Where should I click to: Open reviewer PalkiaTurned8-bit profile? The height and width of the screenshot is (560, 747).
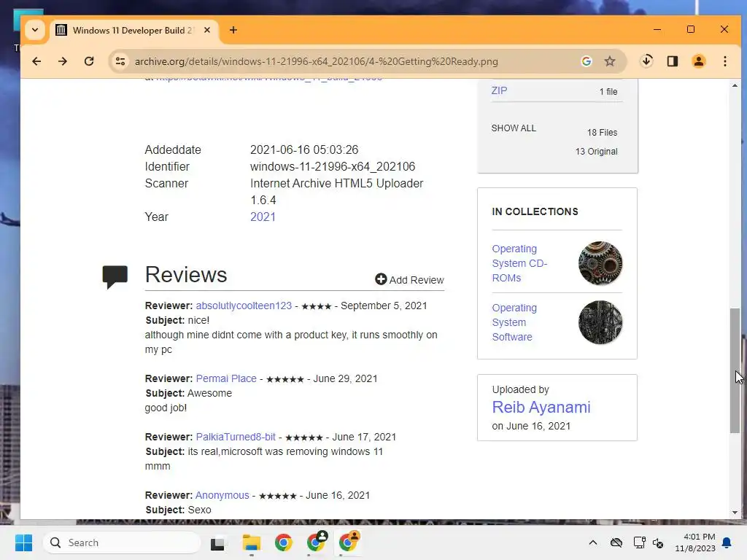coord(236,437)
